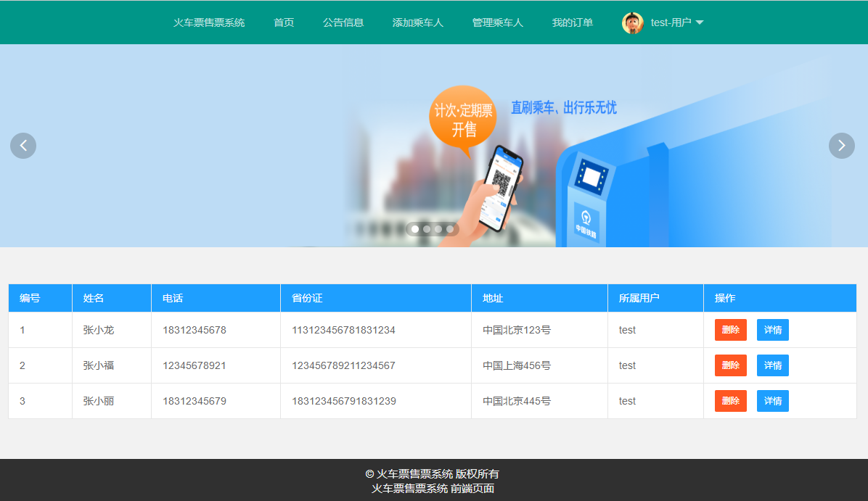Navigate to 首页 in the navbar

point(283,22)
